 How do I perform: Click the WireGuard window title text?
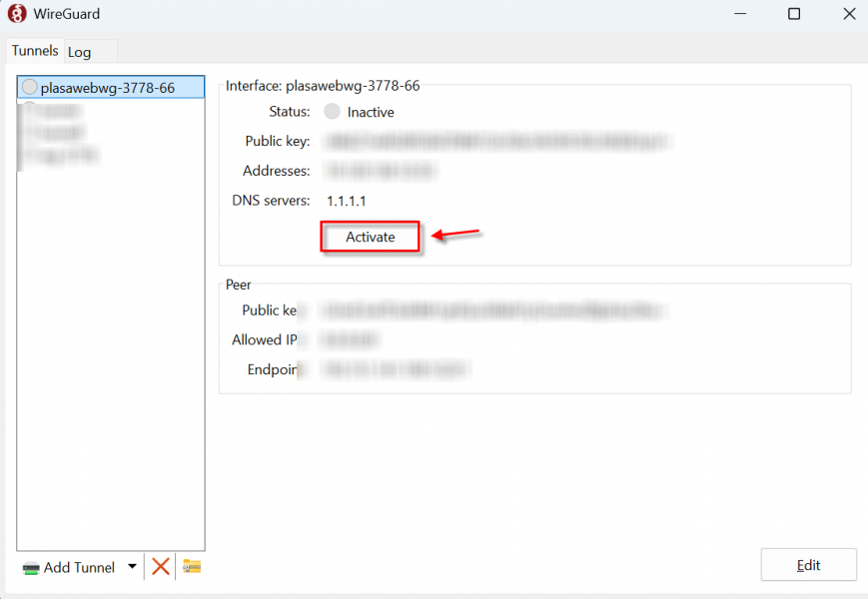[x=67, y=14]
